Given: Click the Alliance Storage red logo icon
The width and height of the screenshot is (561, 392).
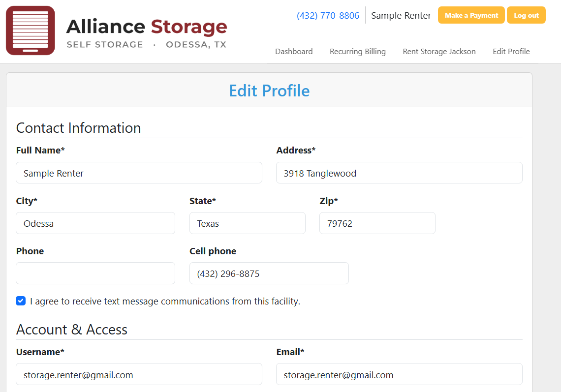Looking at the screenshot, I should (x=31, y=30).
